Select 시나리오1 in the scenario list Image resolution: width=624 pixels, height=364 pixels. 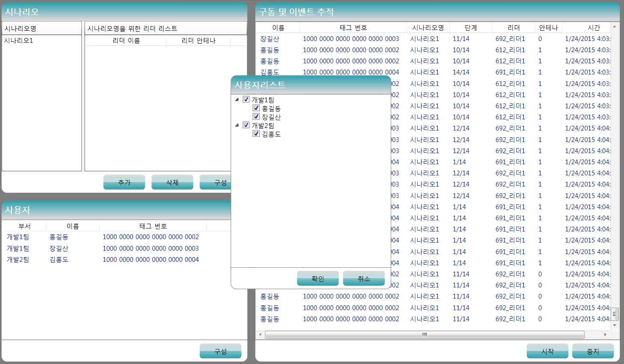coord(19,41)
